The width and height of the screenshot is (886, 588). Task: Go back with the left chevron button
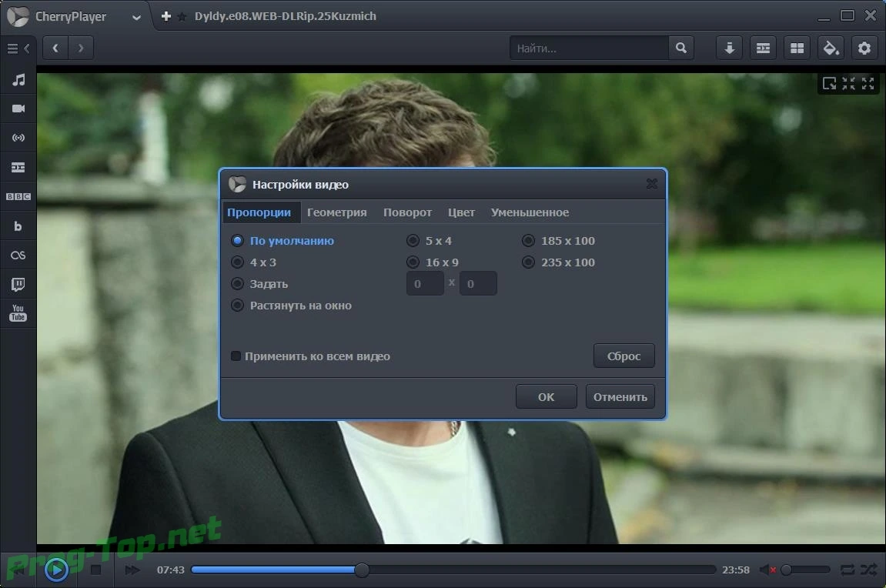click(x=55, y=48)
